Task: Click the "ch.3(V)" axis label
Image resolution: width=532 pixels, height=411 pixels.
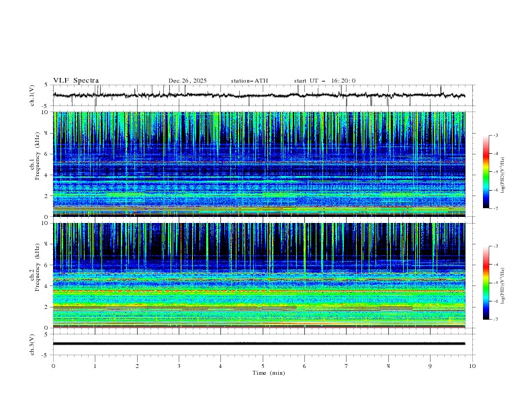Action: [32, 345]
